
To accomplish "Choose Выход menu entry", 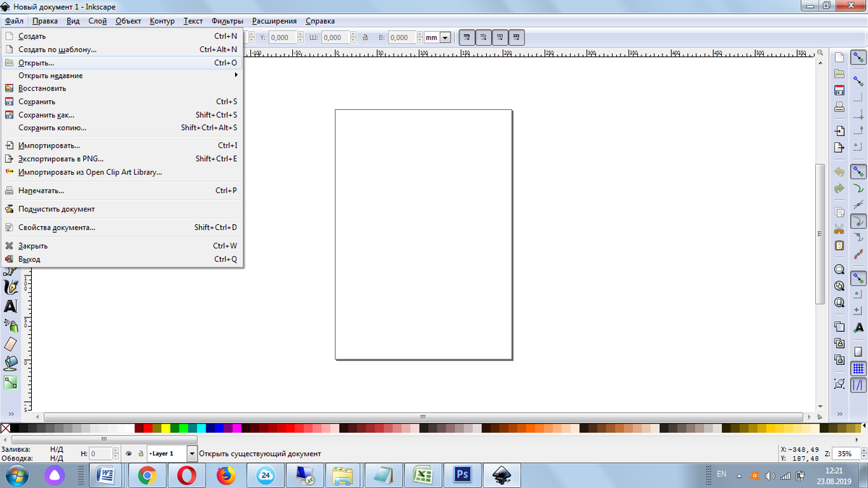I will (x=122, y=259).
